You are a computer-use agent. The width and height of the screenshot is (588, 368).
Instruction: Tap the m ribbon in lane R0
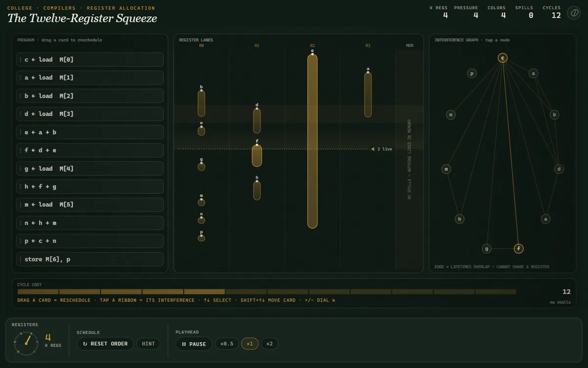(x=201, y=202)
